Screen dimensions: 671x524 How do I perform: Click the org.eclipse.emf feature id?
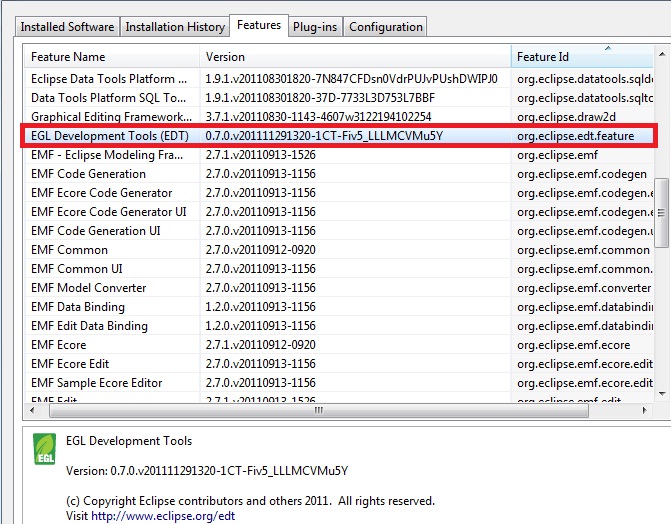[557, 155]
